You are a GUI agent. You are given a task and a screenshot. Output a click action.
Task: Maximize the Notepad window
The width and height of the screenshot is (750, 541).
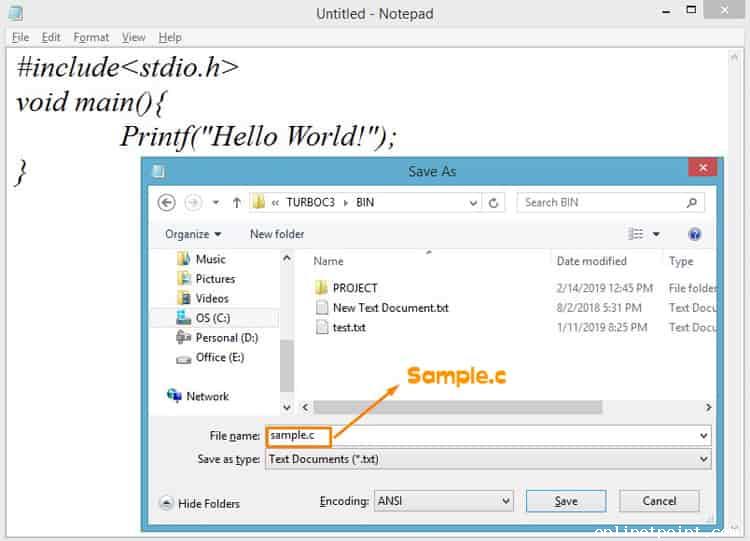point(691,10)
